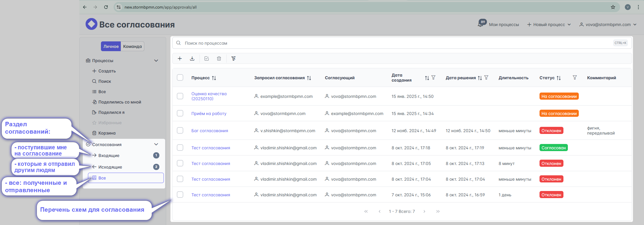Screen dimensions: 644x225
Task: Go to the first page of results
Action: coord(366,211)
